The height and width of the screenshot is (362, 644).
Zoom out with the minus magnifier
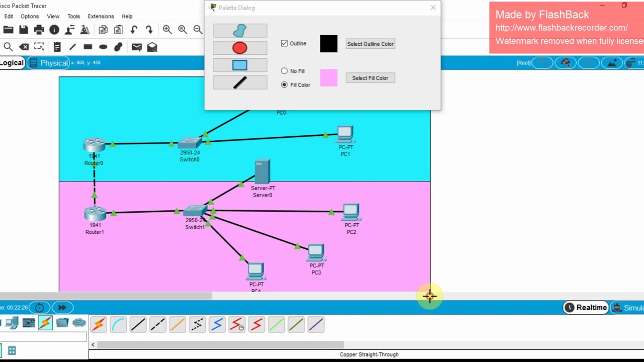tap(198, 30)
